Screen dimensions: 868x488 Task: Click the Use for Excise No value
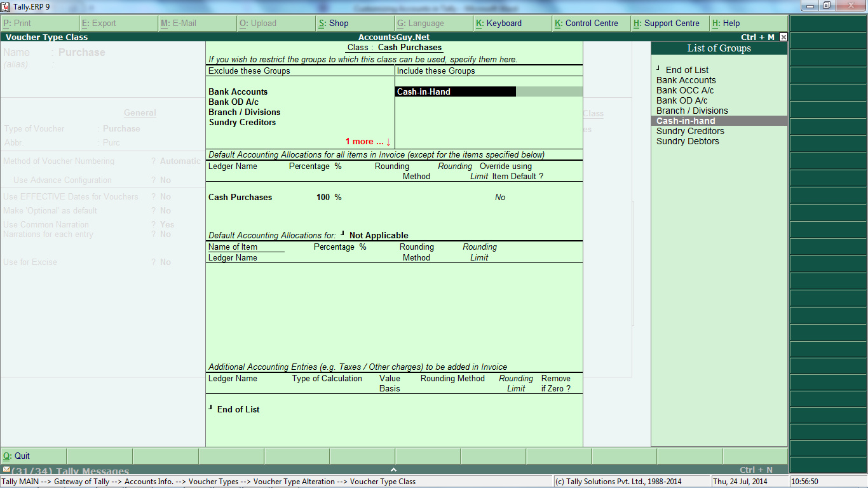(x=165, y=262)
